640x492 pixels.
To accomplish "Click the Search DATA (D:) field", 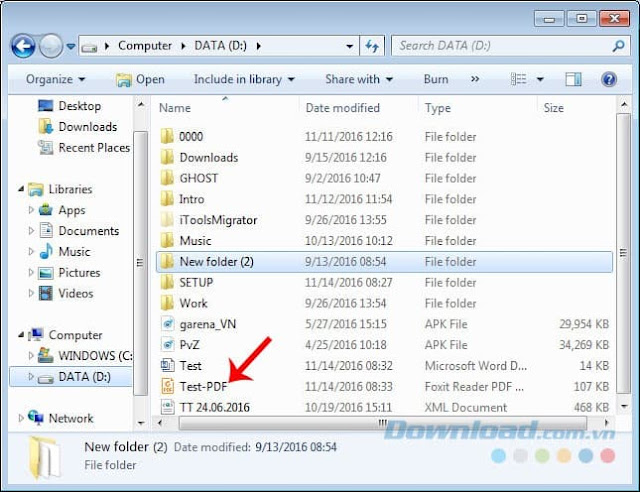I will pos(504,46).
